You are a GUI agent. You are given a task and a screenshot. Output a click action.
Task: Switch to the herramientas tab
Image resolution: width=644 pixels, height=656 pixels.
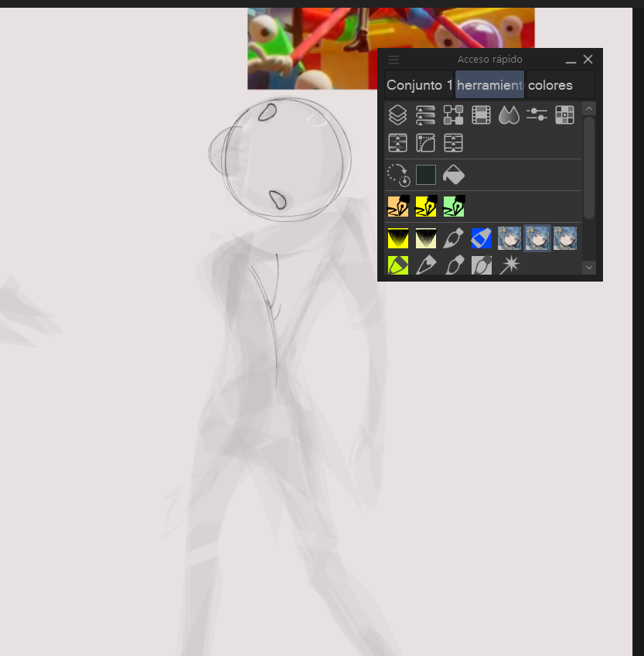489,85
